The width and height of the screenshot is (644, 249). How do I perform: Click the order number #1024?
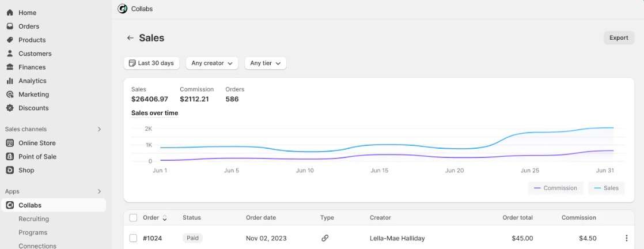pyautogui.click(x=153, y=238)
